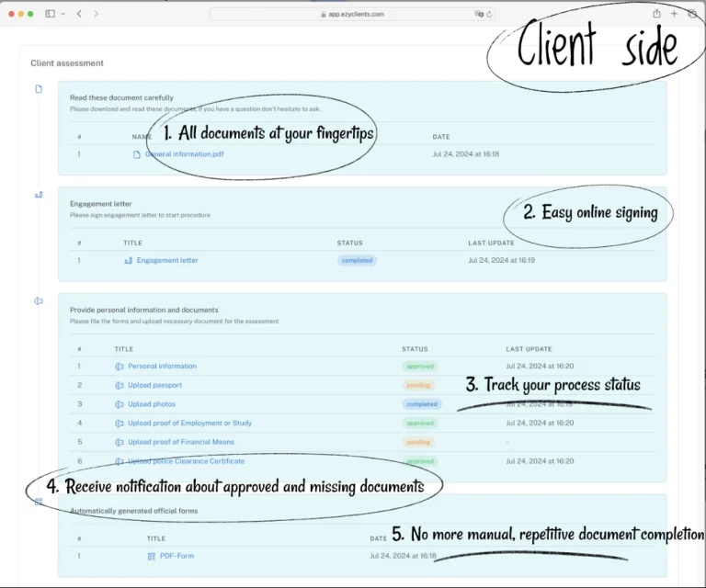Click form icon next to Upload proof of Financial Means
Viewport: 706px width, 588px height.
coord(120,442)
